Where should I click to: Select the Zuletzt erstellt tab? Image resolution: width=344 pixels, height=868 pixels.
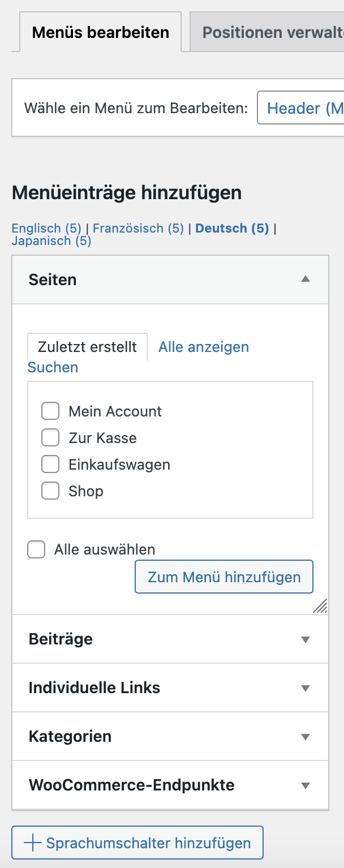coord(87,346)
